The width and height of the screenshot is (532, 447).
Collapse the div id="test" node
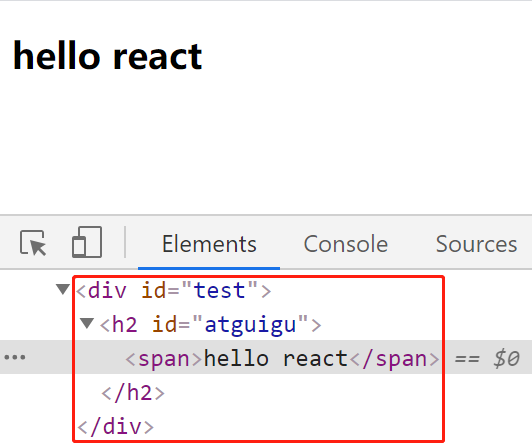pos(63,290)
